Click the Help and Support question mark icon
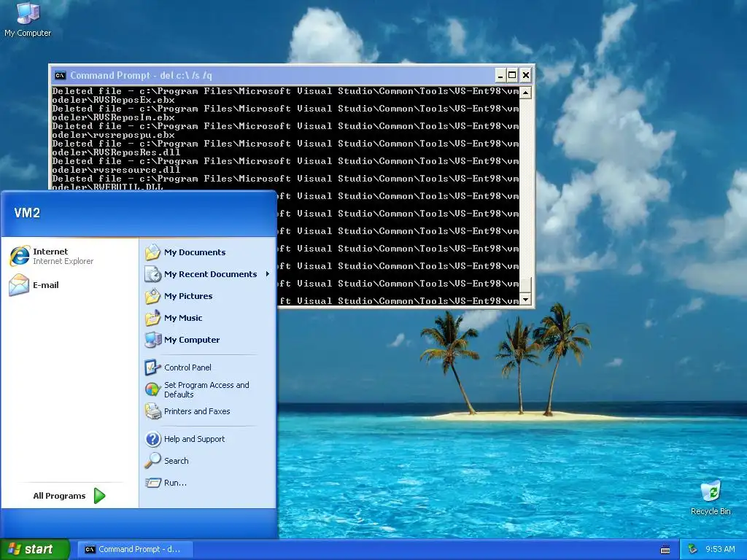 tap(153, 439)
